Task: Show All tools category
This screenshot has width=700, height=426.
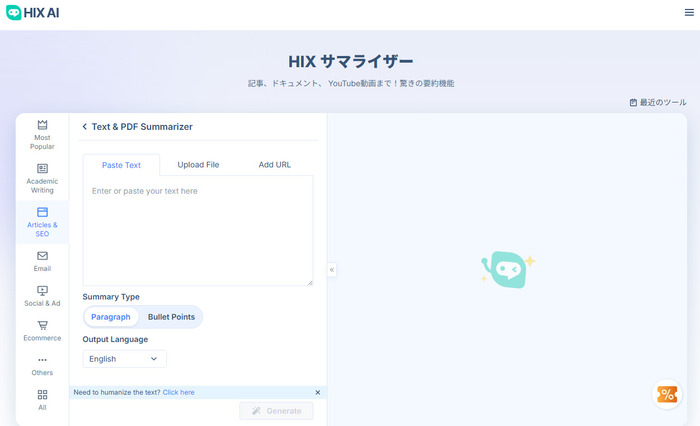Action: coord(42,400)
